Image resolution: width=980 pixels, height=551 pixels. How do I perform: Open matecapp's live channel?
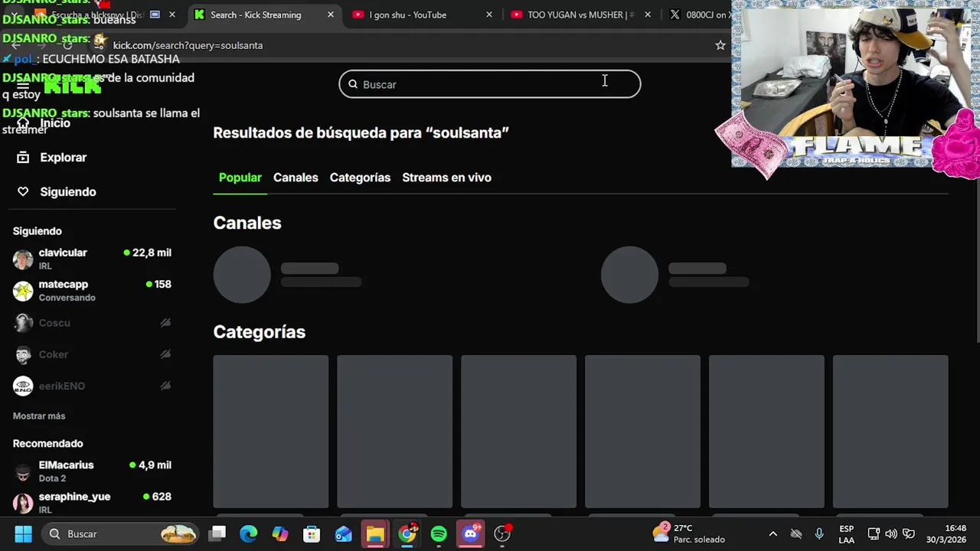tap(92, 291)
